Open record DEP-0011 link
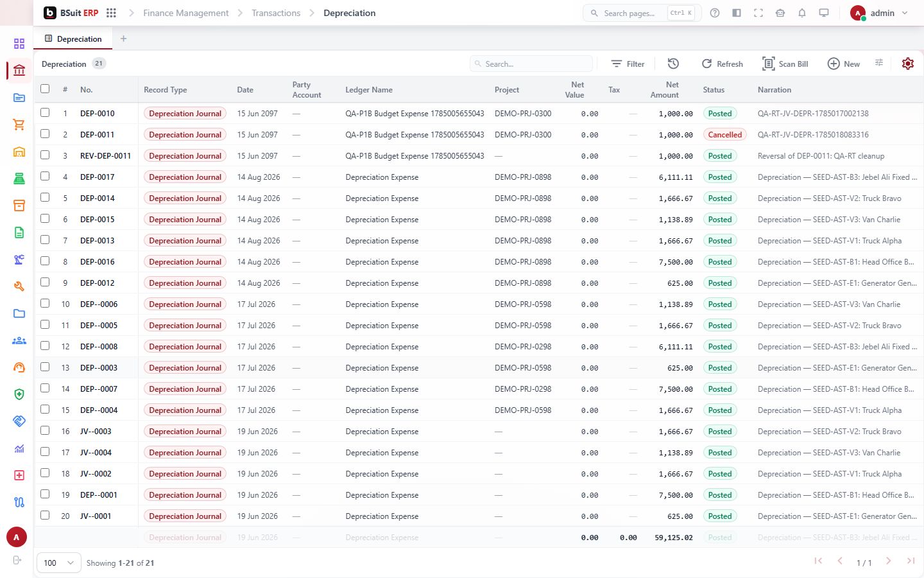 (x=98, y=135)
